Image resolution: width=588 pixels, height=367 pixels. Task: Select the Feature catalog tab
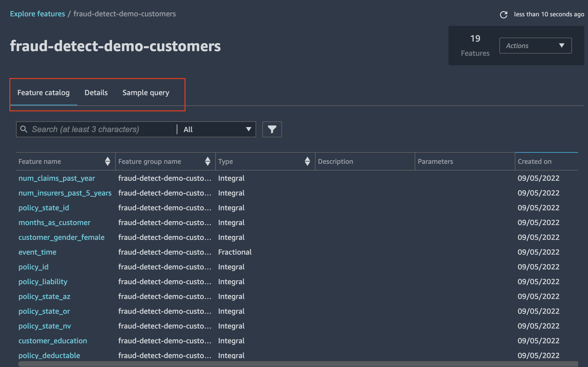coord(43,93)
